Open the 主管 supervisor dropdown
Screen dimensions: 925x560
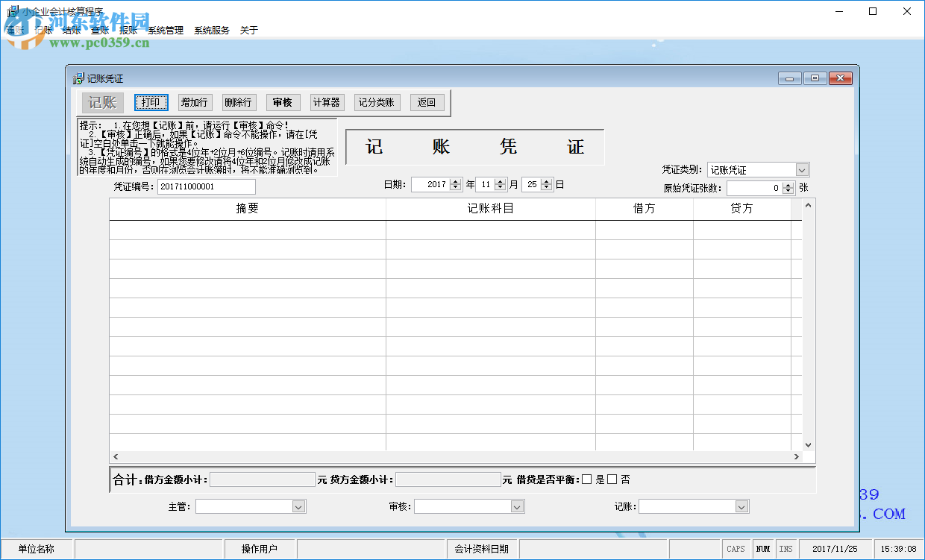pos(298,506)
